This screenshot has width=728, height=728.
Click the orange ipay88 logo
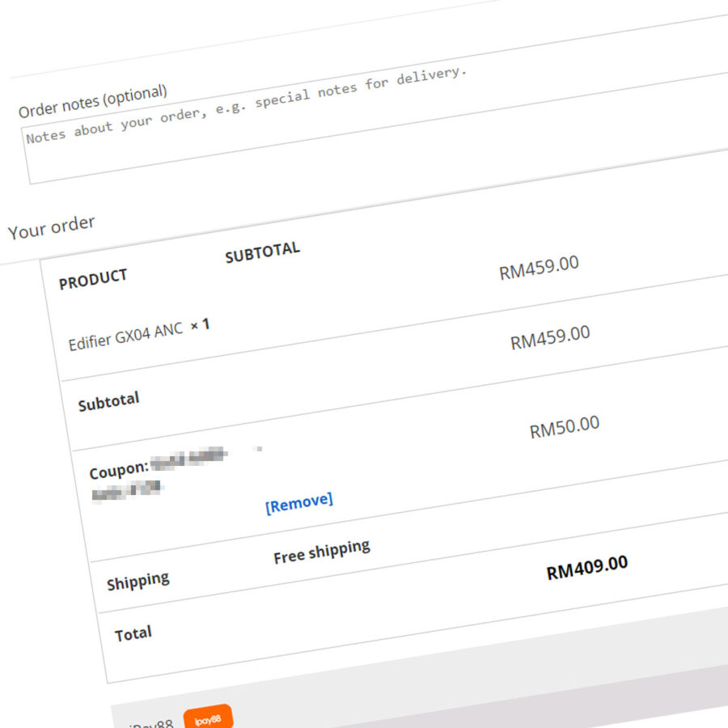pos(208,717)
